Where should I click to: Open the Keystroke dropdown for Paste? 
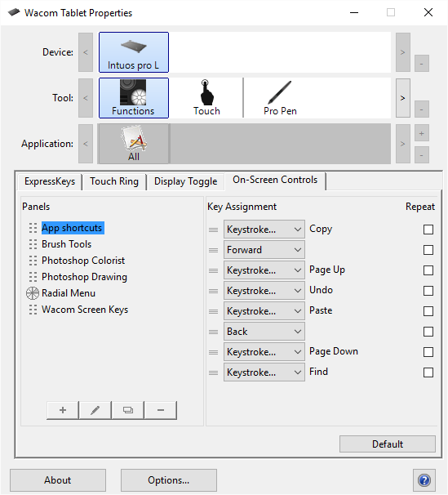[264, 311]
